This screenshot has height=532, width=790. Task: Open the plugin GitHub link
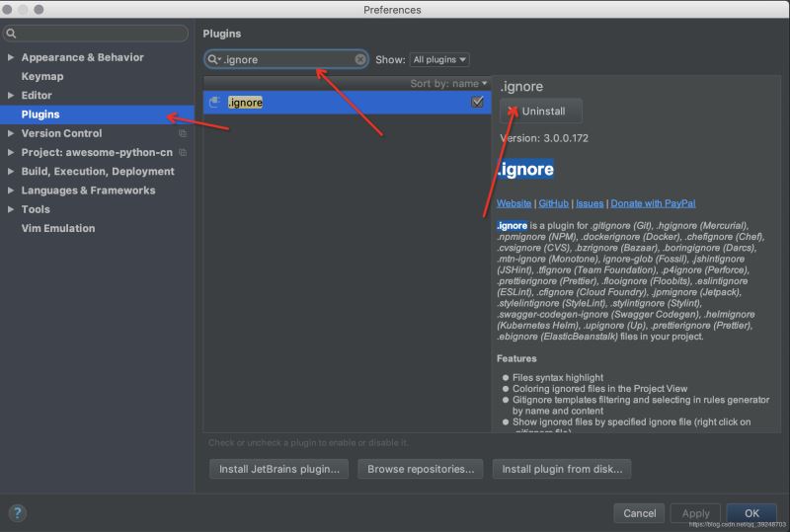pos(553,203)
